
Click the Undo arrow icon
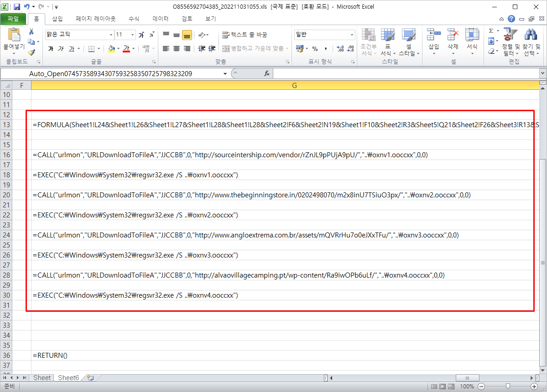(x=26, y=7)
